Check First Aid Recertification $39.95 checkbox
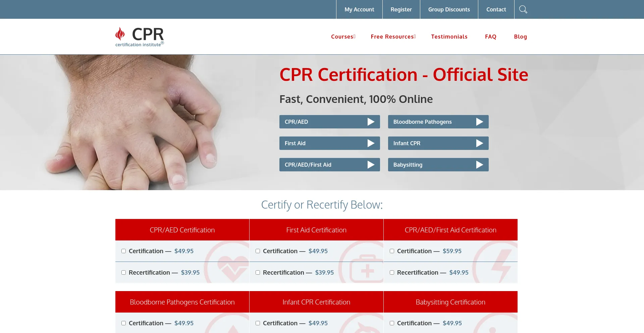Screen dimensions: 644x333 (258, 273)
